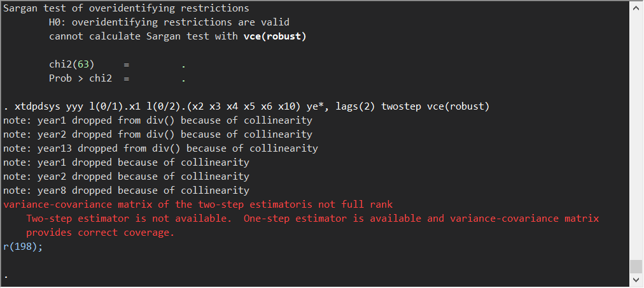Click the scrollbar up arrow

tap(634, 8)
